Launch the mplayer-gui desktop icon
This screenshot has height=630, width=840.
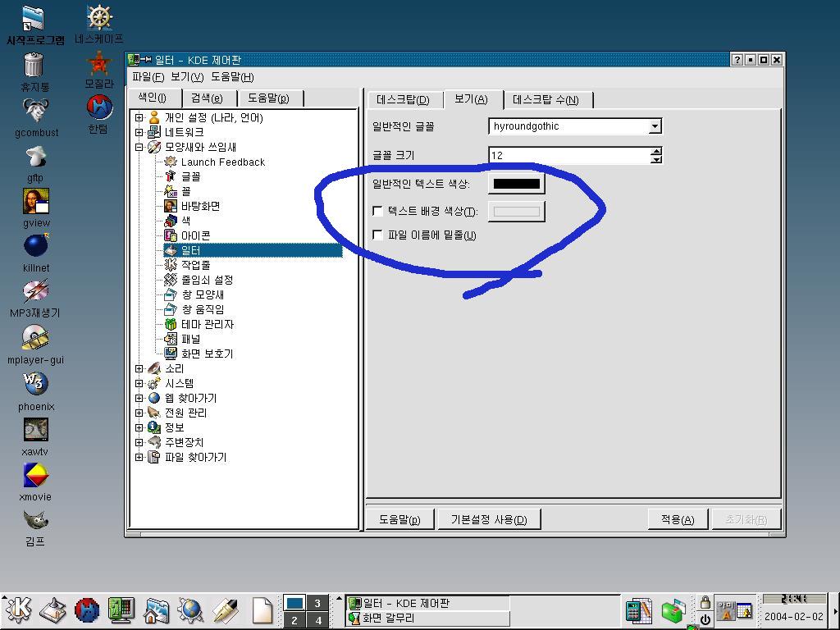point(35,337)
